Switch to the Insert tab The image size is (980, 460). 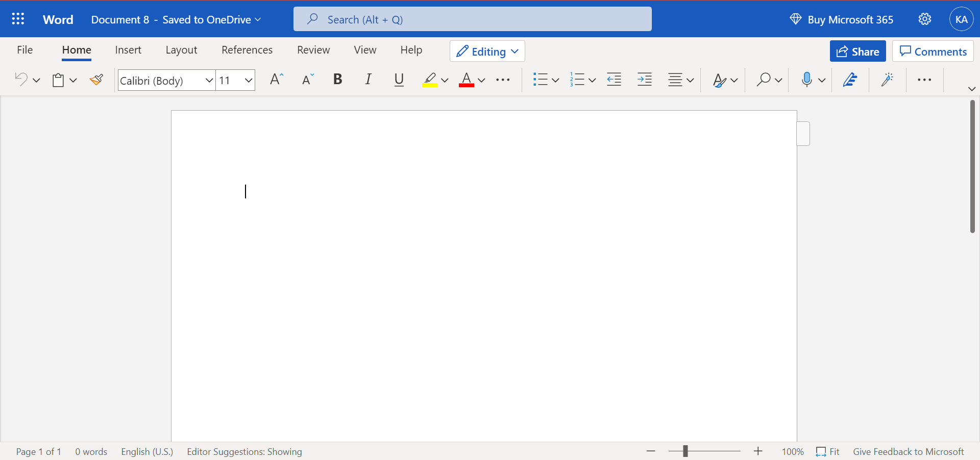128,50
